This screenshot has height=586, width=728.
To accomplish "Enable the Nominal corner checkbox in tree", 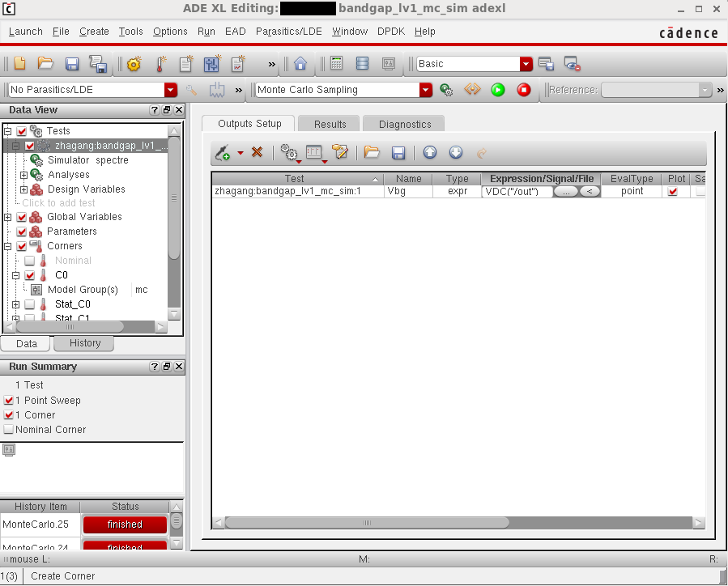I will [30, 261].
